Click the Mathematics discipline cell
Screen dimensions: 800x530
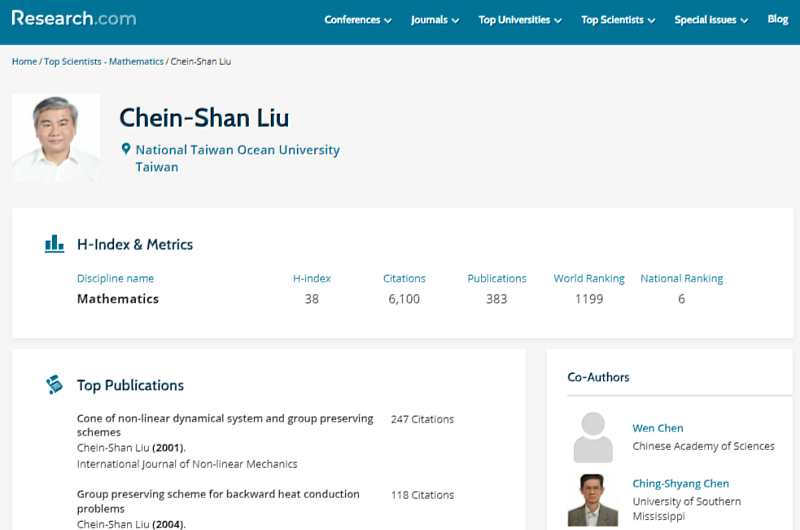click(x=118, y=299)
